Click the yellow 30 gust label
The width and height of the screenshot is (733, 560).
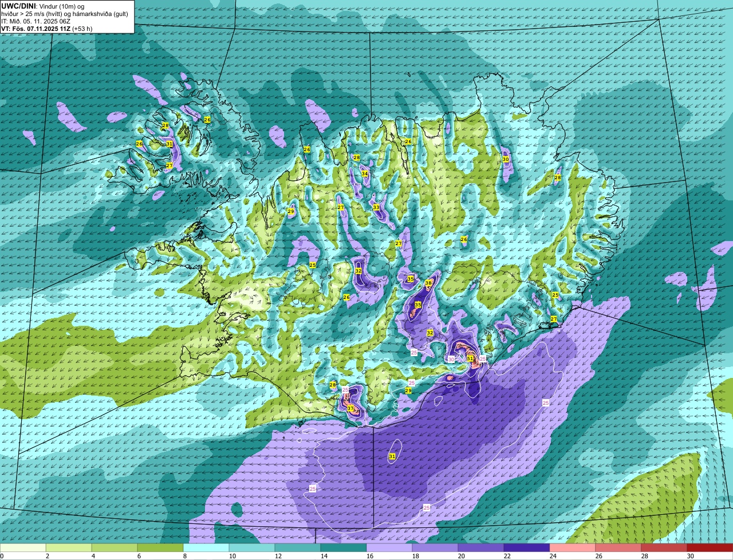pos(505,159)
